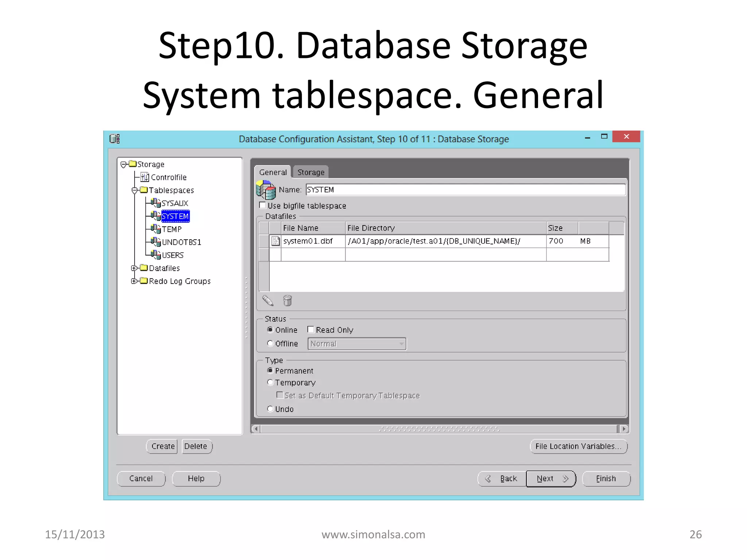Select the TEMP tablespace label
This screenshot has width=747, height=560.
pos(172,229)
